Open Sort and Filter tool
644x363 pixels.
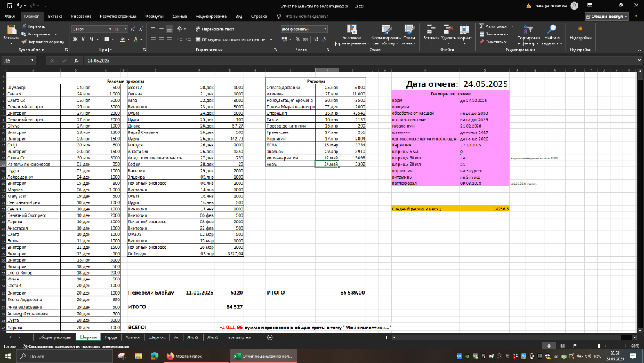tap(527, 32)
